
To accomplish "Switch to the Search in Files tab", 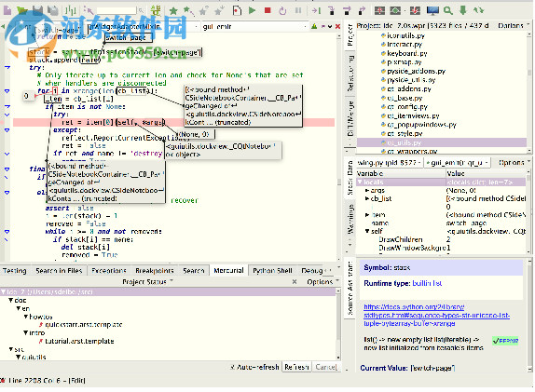I will (x=59, y=271).
